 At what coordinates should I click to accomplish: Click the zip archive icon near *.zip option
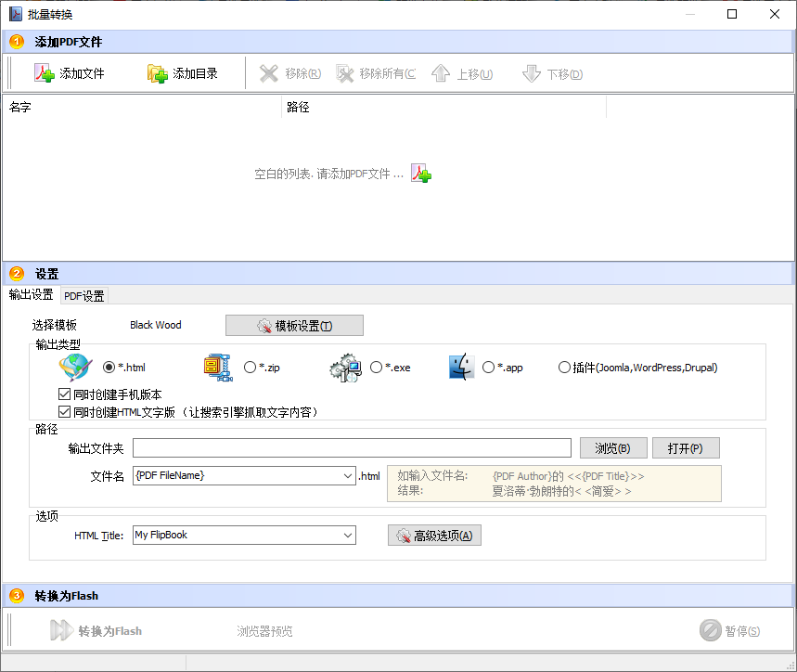pyautogui.click(x=217, y=367)
